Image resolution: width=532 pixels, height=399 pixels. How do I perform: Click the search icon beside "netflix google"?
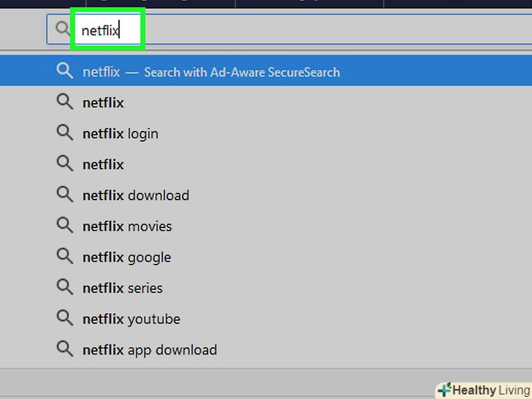tap(65, 256)
